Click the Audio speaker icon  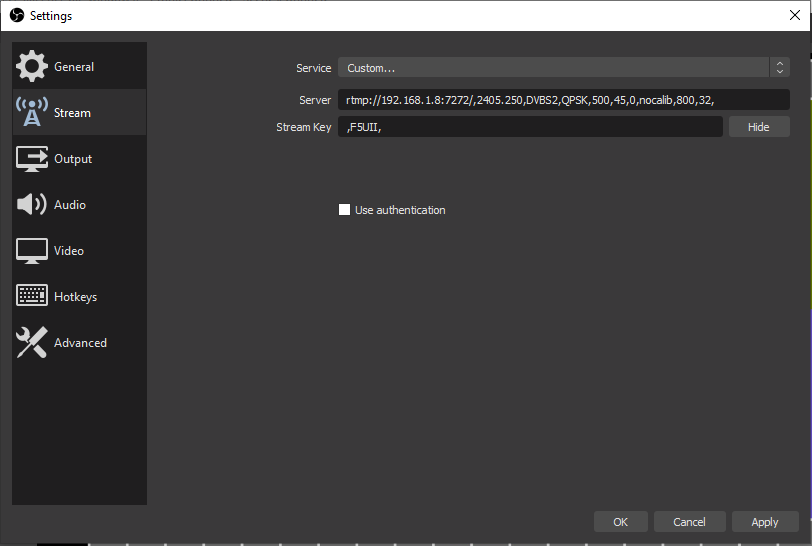pos(32,205)
